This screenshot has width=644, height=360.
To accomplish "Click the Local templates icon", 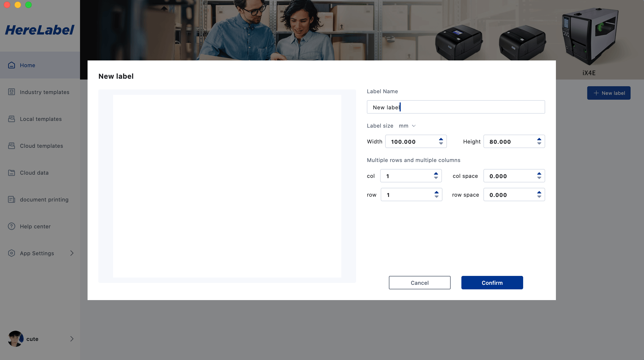I will (x=12, y=119).
